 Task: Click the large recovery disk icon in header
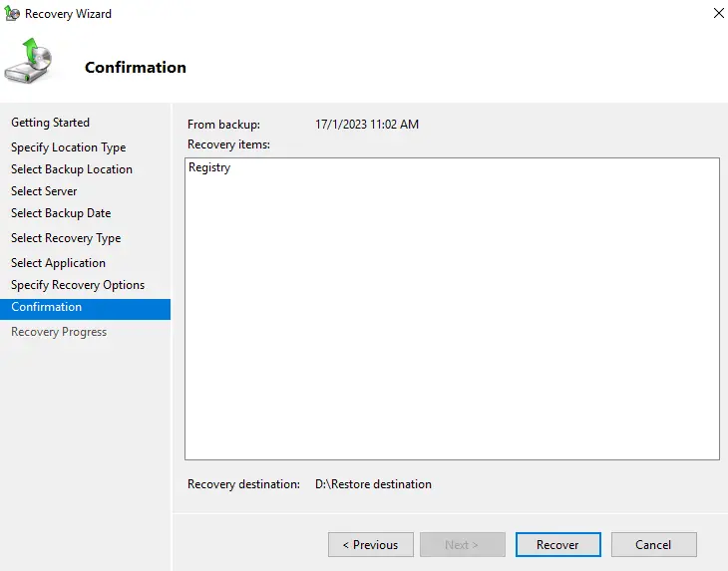[x=30, y=62]
